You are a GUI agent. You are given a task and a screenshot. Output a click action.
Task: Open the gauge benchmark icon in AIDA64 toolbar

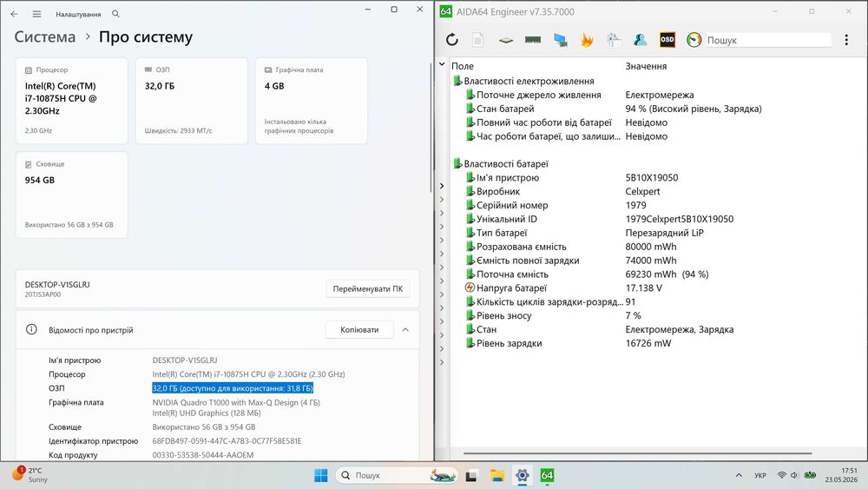tap(694, 40)
